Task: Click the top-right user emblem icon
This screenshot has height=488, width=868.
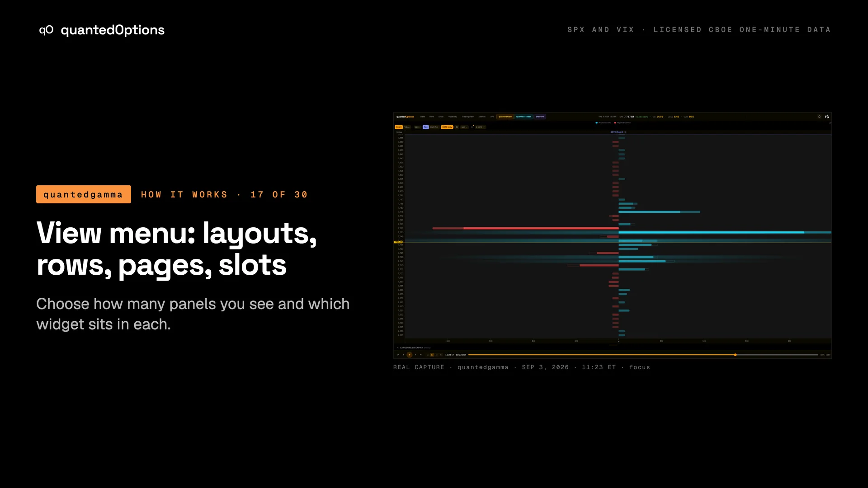Action: 827,117
